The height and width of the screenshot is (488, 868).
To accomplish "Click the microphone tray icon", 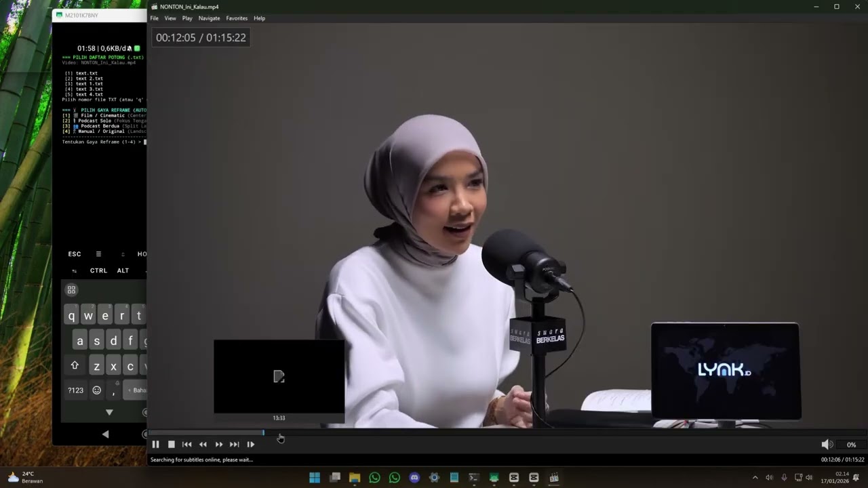I will point(784,478).
